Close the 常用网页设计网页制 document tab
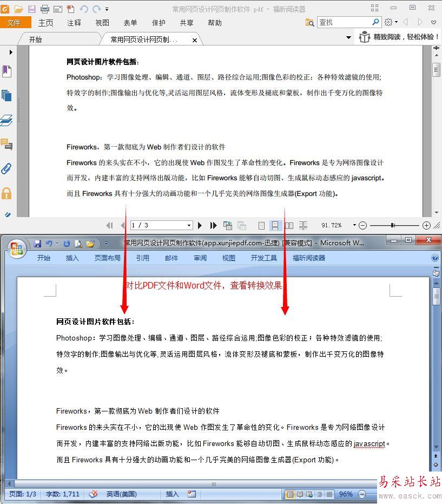Viewport: 442px width, 504px height. pos(195,40)
